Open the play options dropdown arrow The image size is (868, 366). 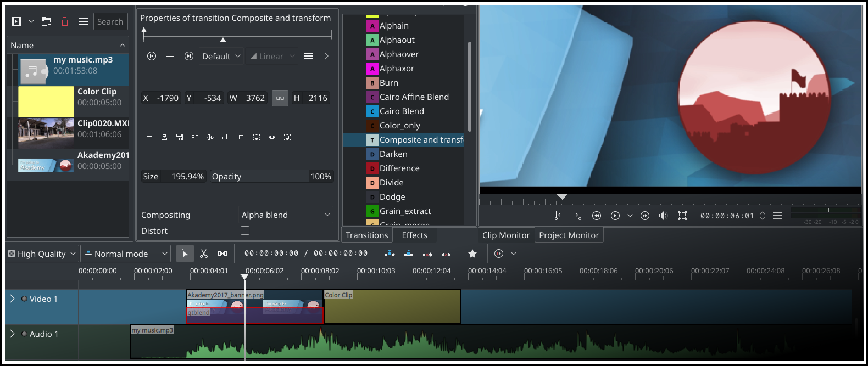tap(630, 216)
